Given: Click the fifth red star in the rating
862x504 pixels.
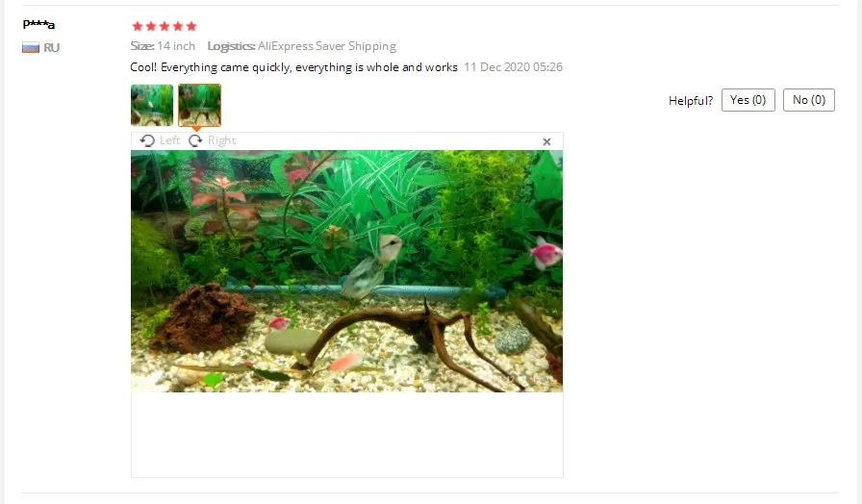Looking at the screenshot, I should click(191, 26).
